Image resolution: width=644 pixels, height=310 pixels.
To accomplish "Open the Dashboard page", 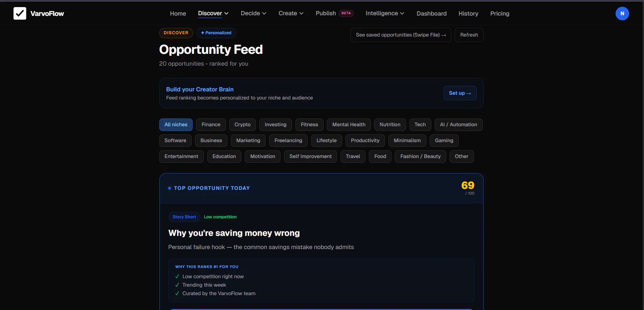I will 431,14.
